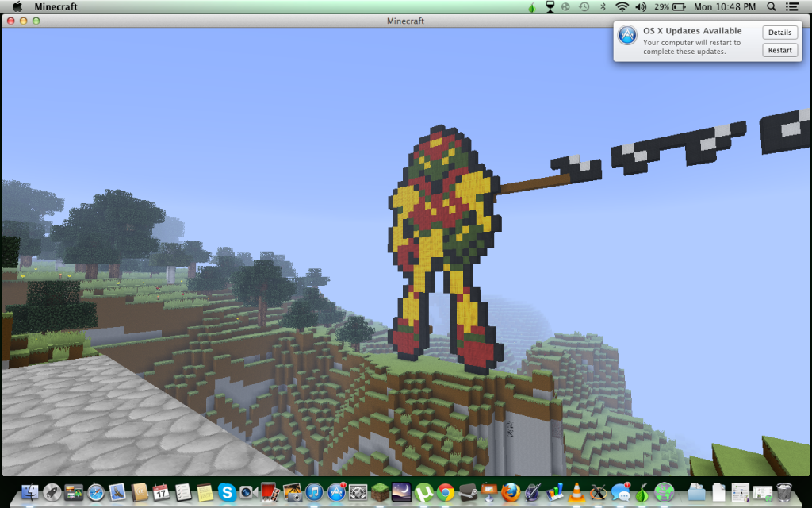Open Finder from the dock
The height and width of the screenshot is (508, 812).
[x=29, y=491]
